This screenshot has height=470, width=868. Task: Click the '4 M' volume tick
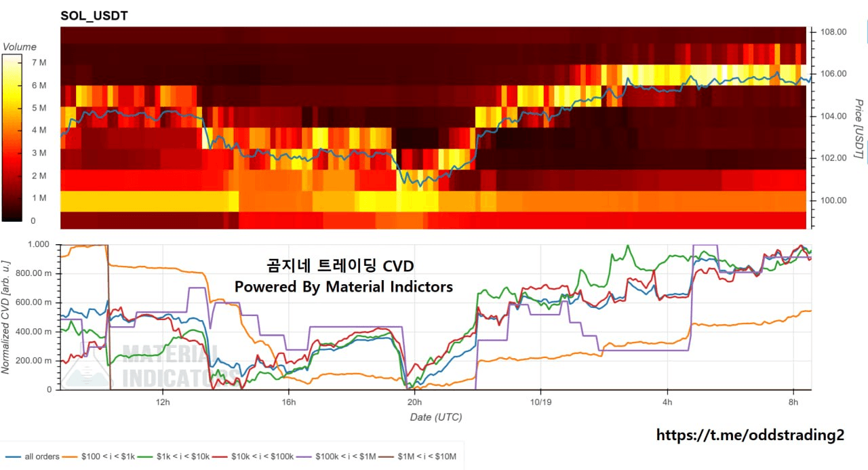pyautogui.click(x=39, y=130)
